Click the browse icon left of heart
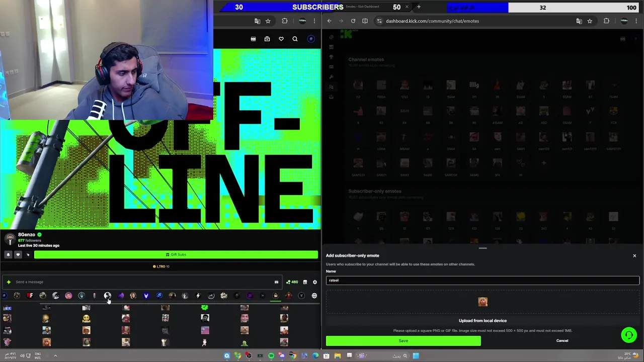 (267, 39)
